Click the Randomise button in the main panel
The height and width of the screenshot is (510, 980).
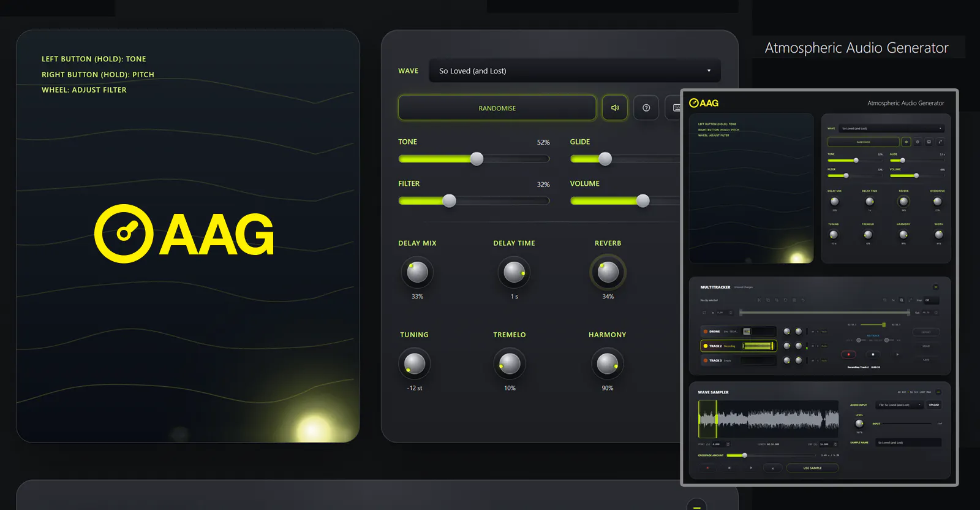pyautogui.click(x=497, y=108)
